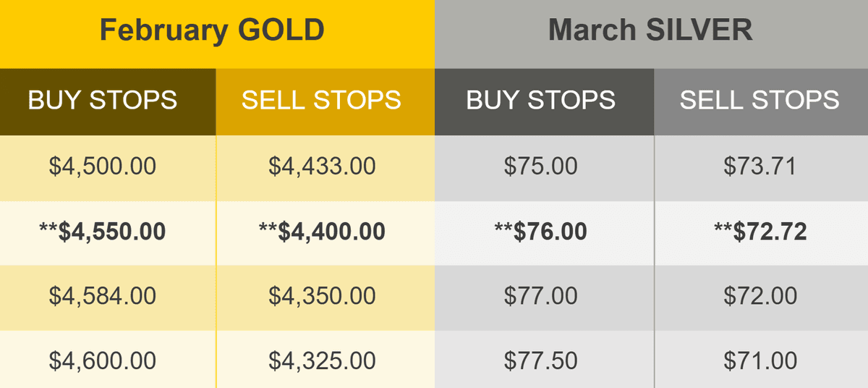868x388 pixels.
Task: Click the $75.00 silver buy stop
Action: pos(544,168)
